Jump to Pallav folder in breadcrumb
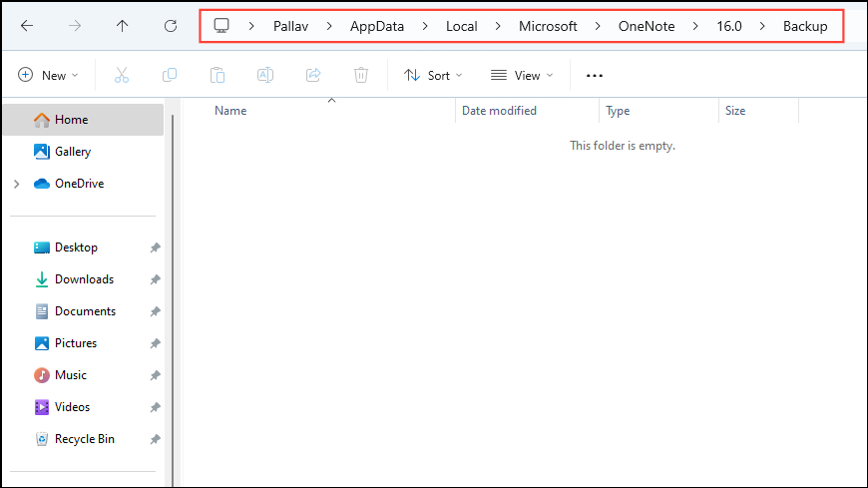 (290, 26)
